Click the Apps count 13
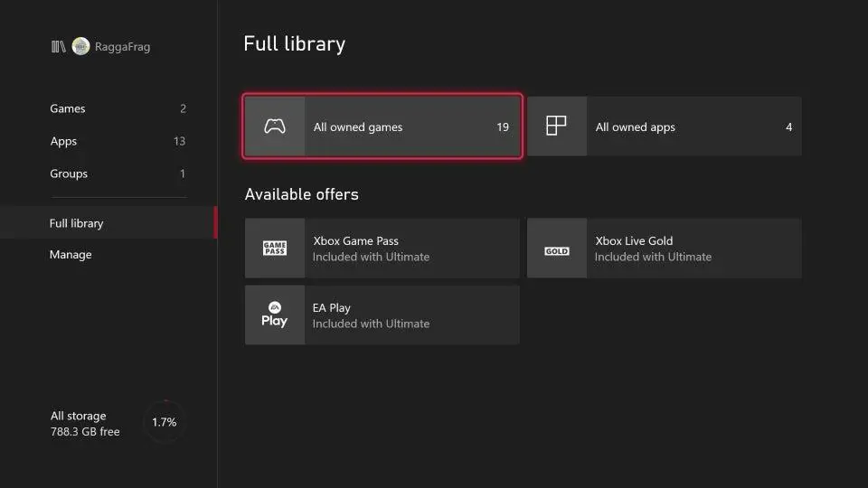The image size is (868, 488). point(179,141)
